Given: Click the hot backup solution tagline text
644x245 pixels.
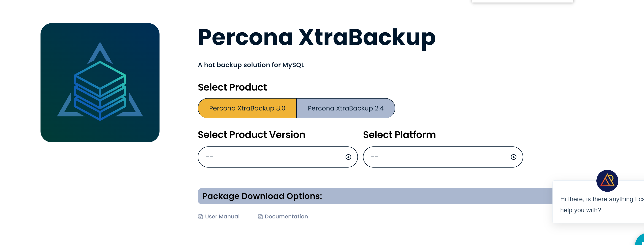Looking at the screenshot, I should coord(251,65).
